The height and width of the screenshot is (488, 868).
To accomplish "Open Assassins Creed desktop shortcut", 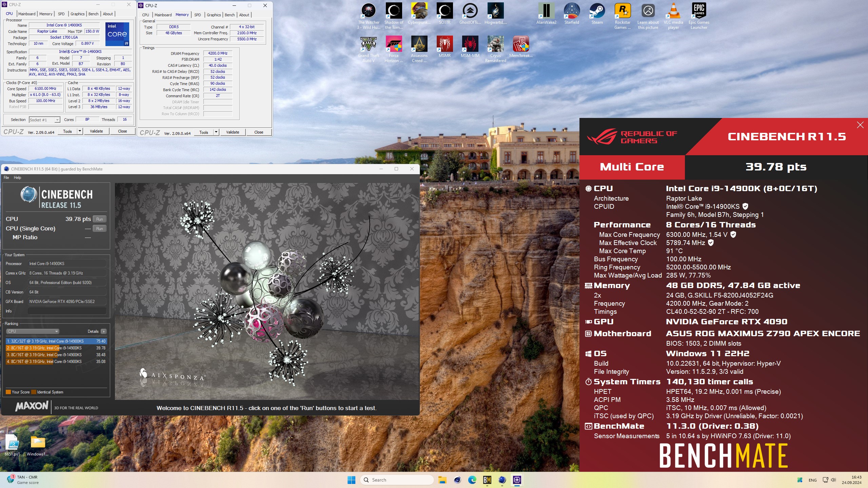I will click(x=419, y=49).
